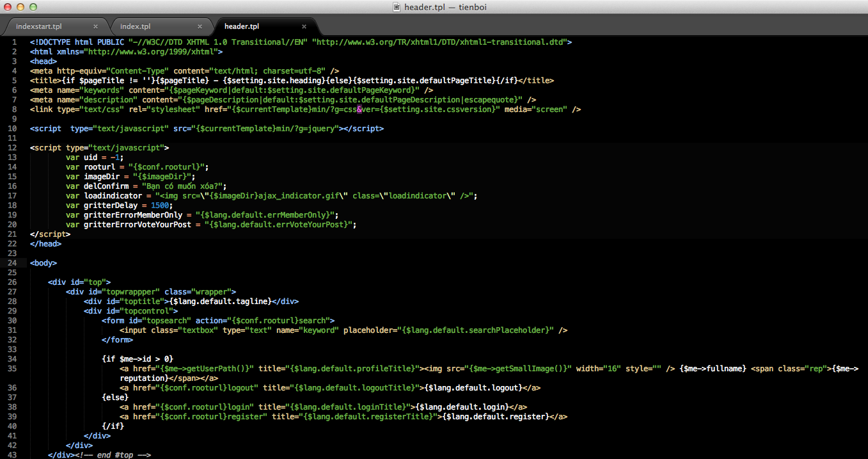Click the "searchPlaceholder" text on line 31
The height and width of the screenshot is (459, 868).
pos(507,330)
